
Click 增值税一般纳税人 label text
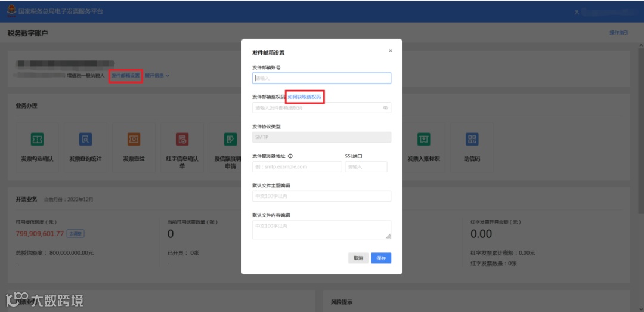pos(85,76)
